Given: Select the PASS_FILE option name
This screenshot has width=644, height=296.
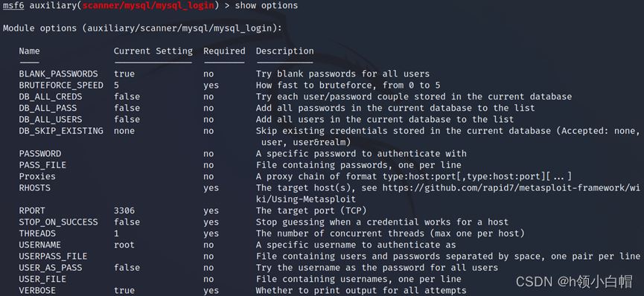Looking at the screenshot, I should pyautogui.click(x=42, y=165).
